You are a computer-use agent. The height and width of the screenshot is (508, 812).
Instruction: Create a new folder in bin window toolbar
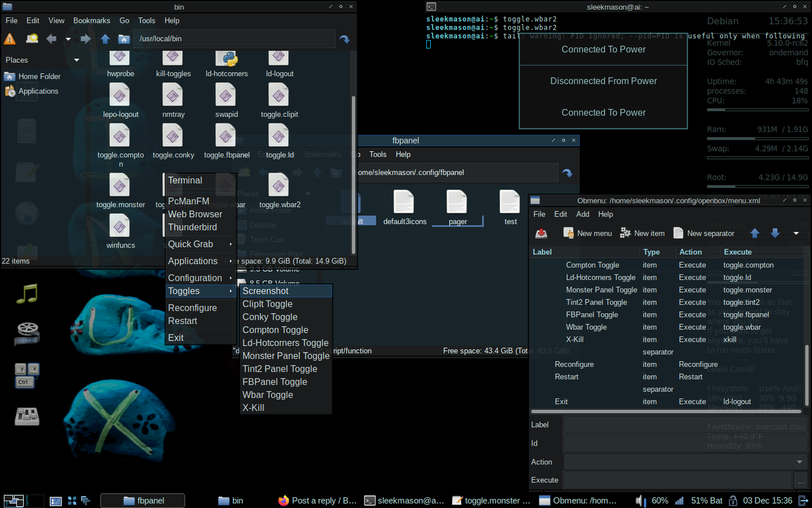[x=32, y=39]
